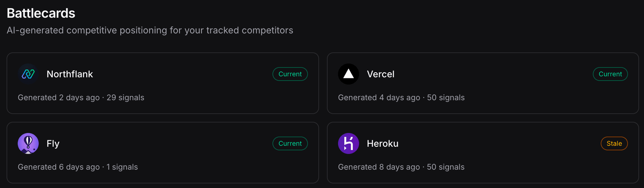This screenshot has height=188, width=644.
Task: Click Fly's Current status badge
Action: [x=290, y=143]
